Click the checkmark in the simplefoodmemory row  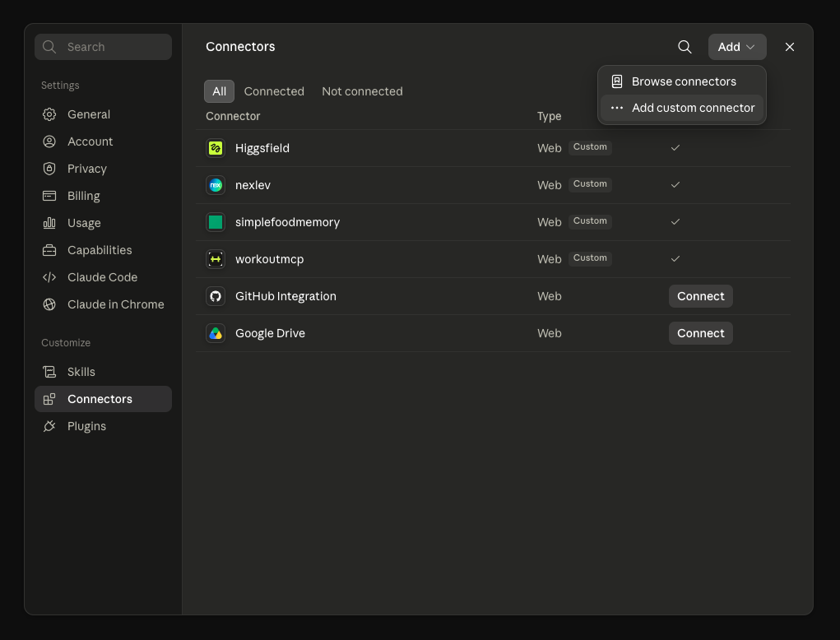675,222
